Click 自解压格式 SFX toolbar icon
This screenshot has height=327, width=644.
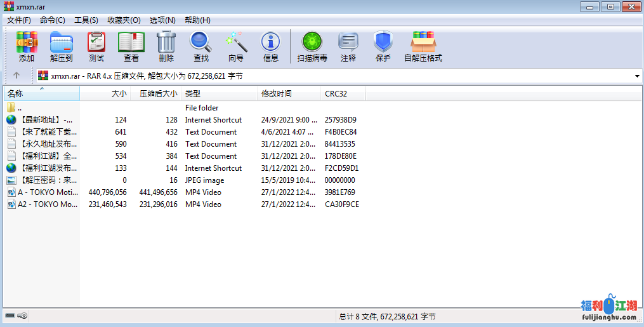pyautogui.click(x=423, y=43)
